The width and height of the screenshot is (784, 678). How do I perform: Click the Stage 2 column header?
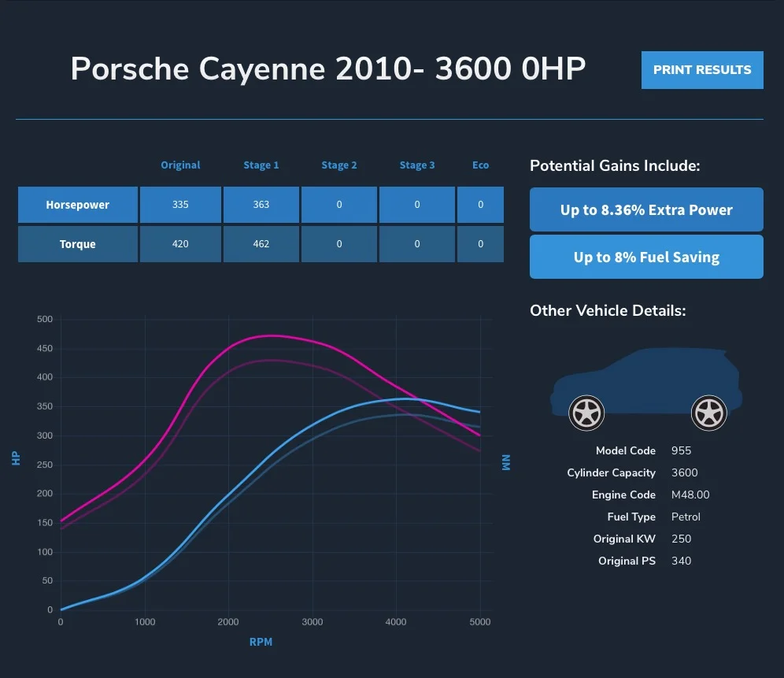[x=339, y=165]
